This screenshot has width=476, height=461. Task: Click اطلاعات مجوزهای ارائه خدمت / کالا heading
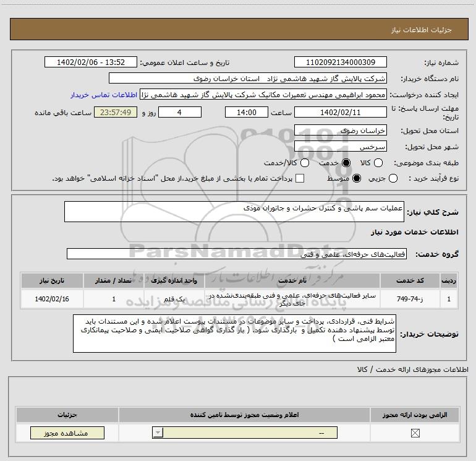coord(412,369)
